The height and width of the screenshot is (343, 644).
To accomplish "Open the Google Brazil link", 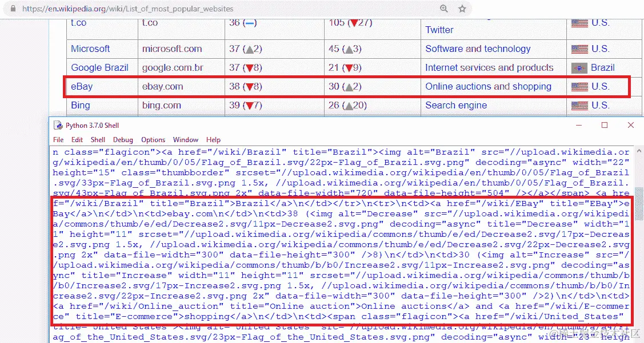I will tap(100, 68).
